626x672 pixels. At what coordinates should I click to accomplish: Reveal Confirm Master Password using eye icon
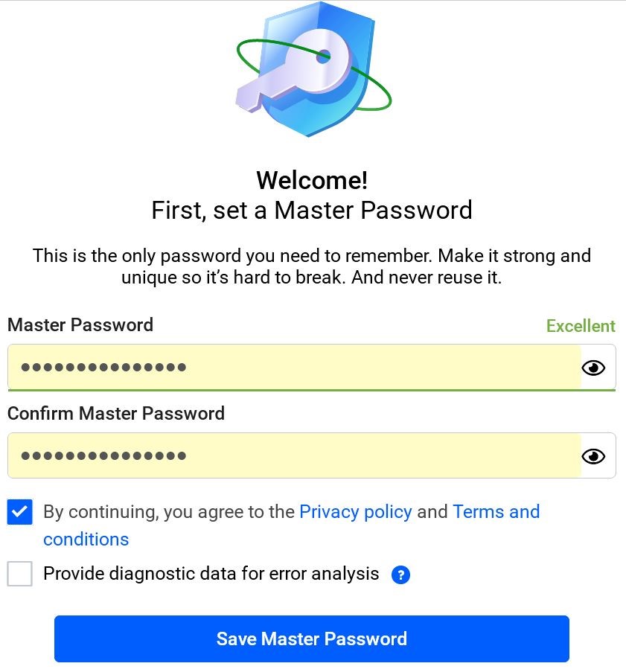click(593, 456)
